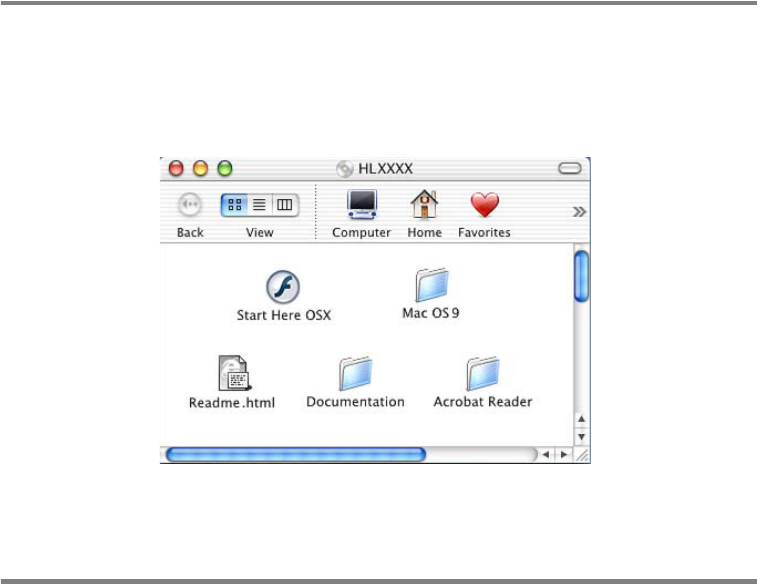Click the window resize grip corner

(582, 455)
